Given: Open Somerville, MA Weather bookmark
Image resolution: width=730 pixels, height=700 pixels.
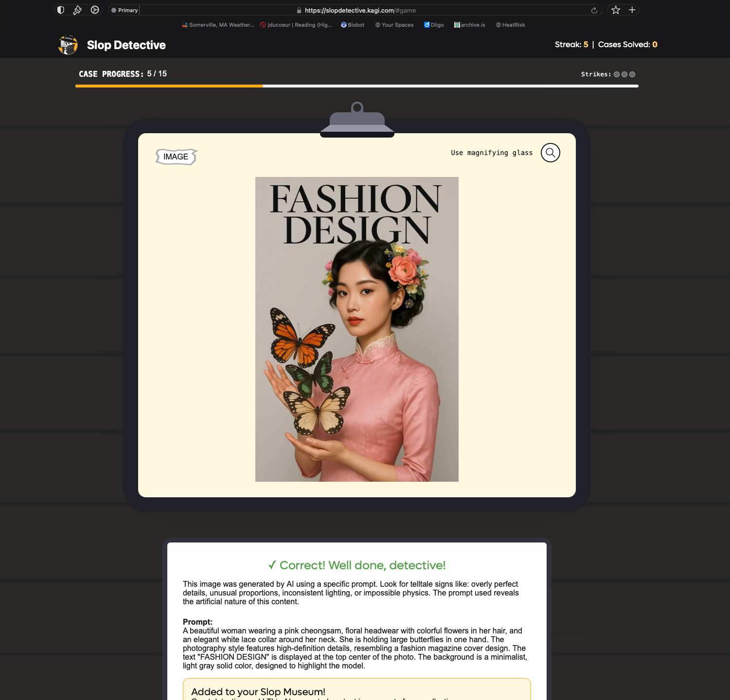Looking at the screenshot, I should [218, 25].
